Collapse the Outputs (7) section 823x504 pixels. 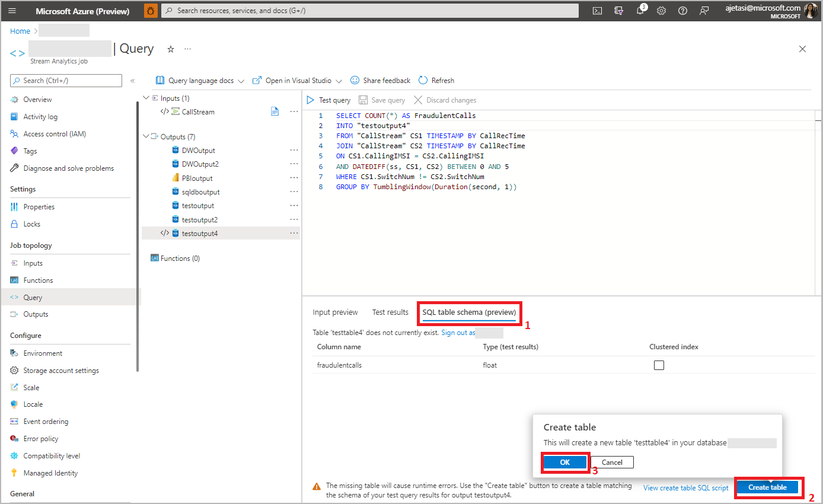point(146,136)
